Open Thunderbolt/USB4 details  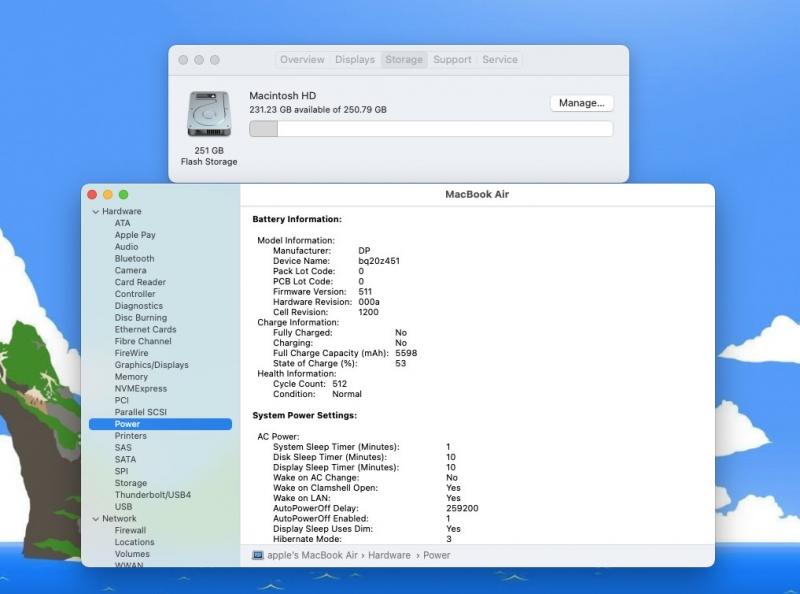153,494
